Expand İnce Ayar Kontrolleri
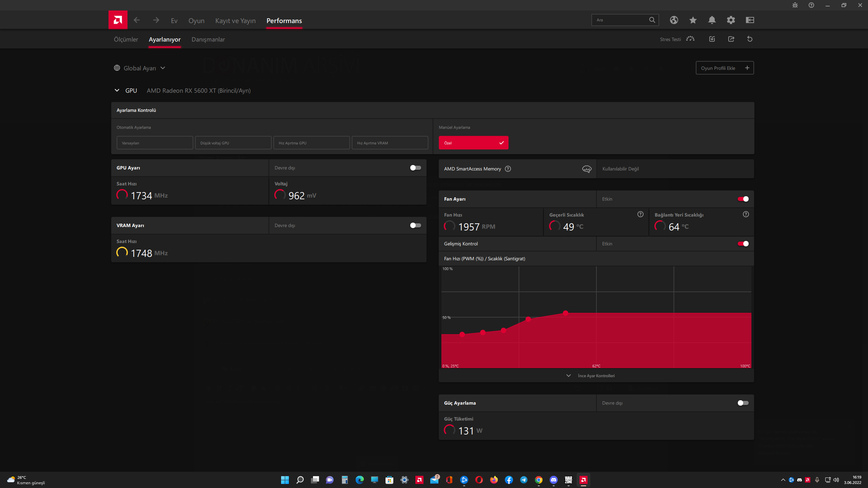 click(596, 375)
